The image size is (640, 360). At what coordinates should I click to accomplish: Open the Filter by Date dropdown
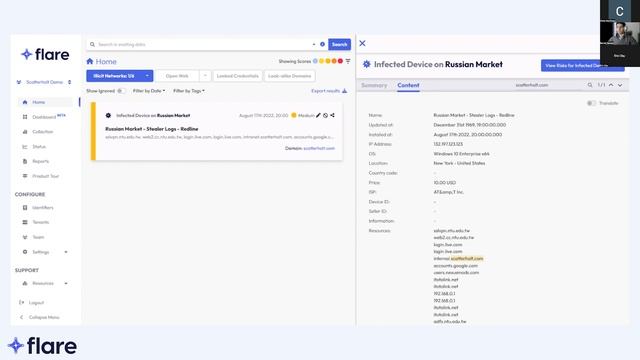click(x=149, y=91)
